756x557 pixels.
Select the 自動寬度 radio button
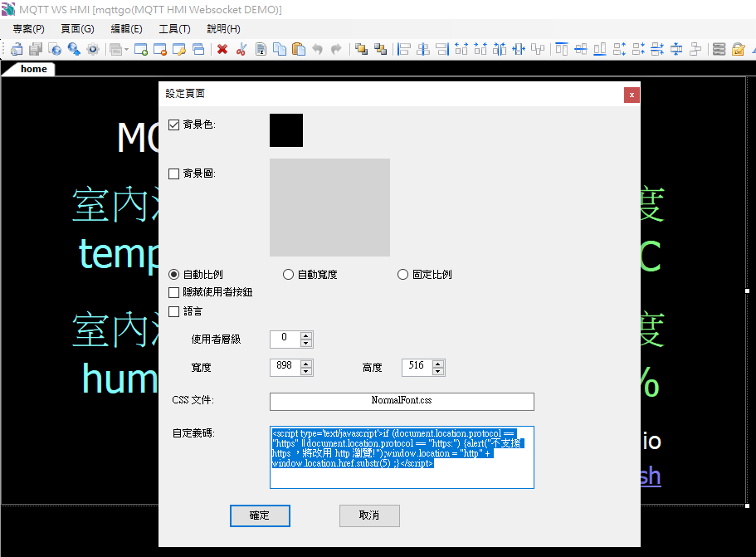coord(288,275)
